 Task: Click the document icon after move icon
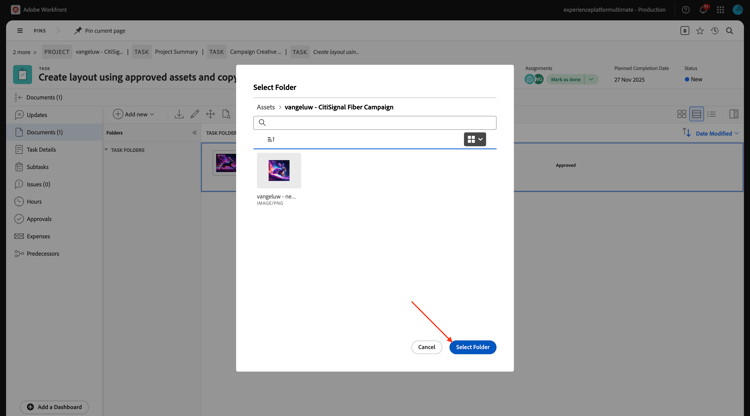pyautogui.click(x=226, y=114)
